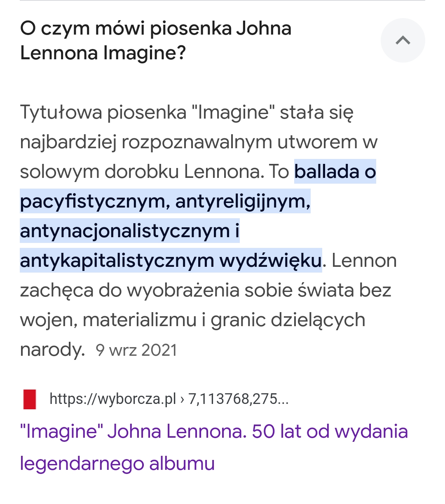This screenshot has width=445, height=504.
Task: Open the https://wyborcza.pl source URL
Action: click(x=112, y=399)
